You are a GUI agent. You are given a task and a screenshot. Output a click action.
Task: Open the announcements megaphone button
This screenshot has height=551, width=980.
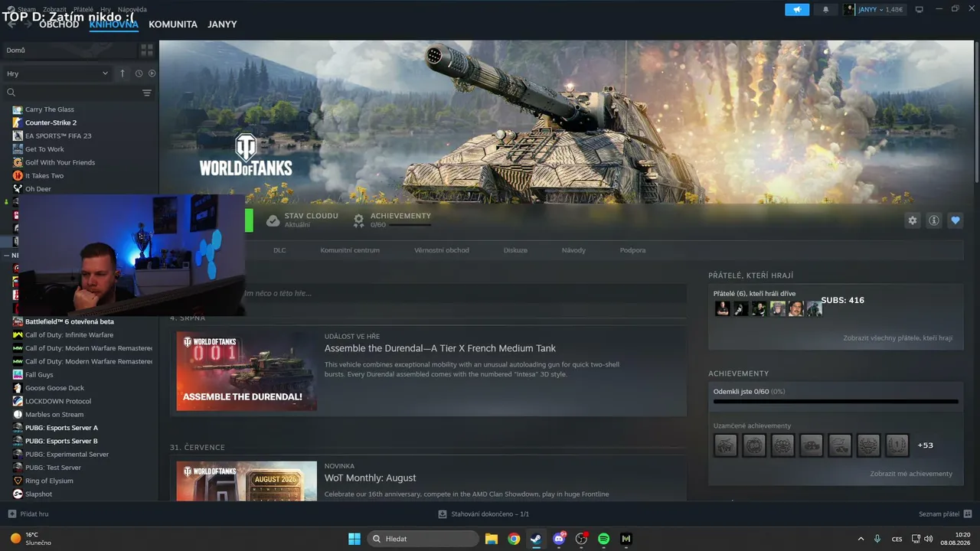point(797,10)
